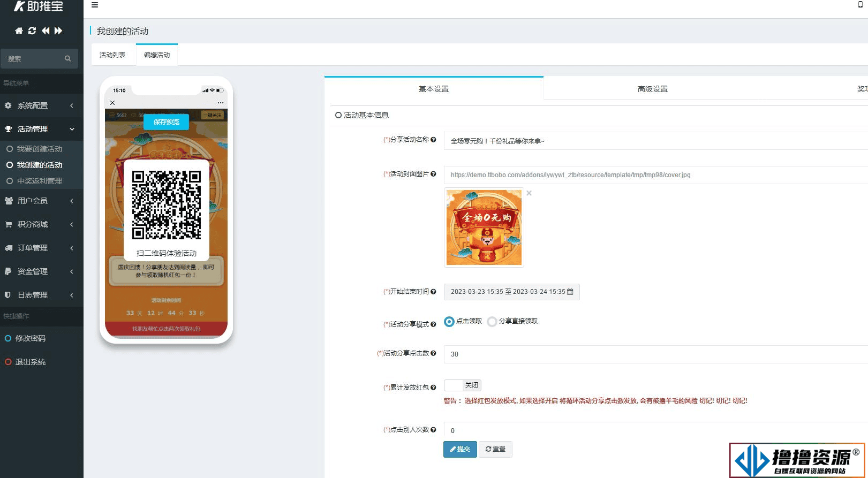The image size is (868, 478).
Task: Switch to the 高级设置 tab
Action: 653,89
